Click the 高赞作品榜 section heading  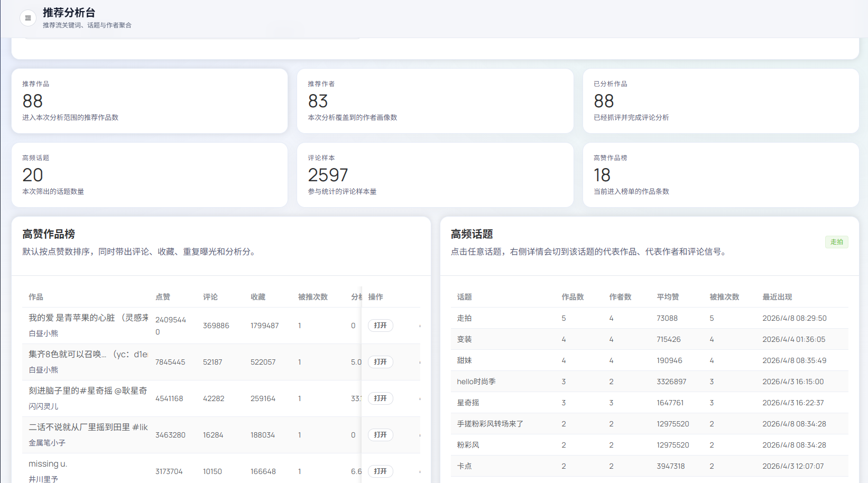(x=49, y=234)
